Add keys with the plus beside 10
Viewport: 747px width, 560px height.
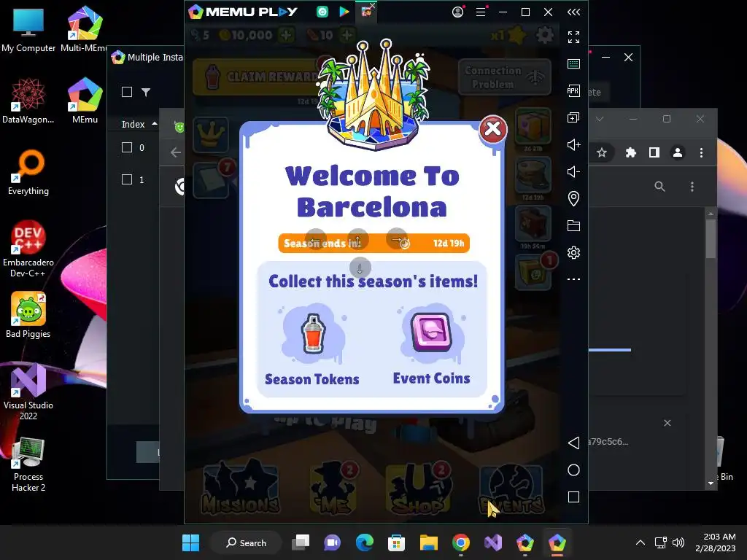tap(347, 35)
